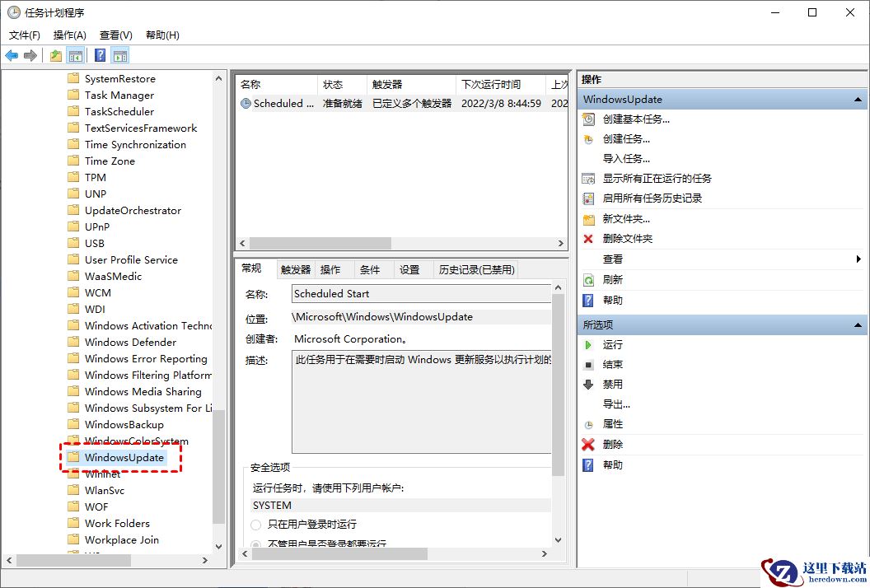
Task: Click the Properties (属性) clock icon
Action: tap(589, 425)
